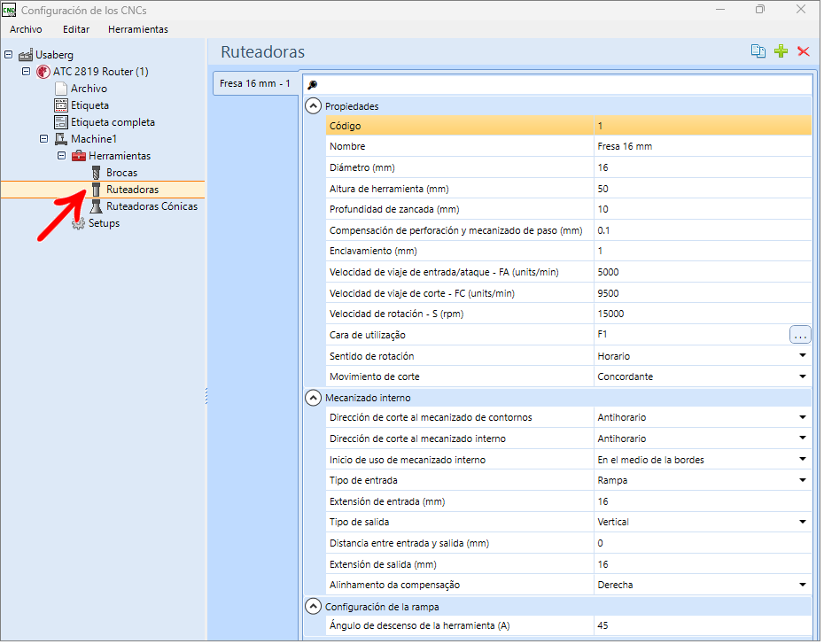Image resolution: width=824 pixels, height=644 pixels.
Task: Click the Machine1 machine icon
Action: 61,139
